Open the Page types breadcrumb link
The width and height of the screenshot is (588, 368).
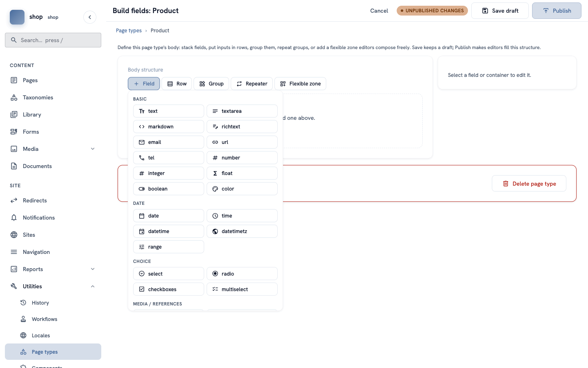tap(129, 31)
